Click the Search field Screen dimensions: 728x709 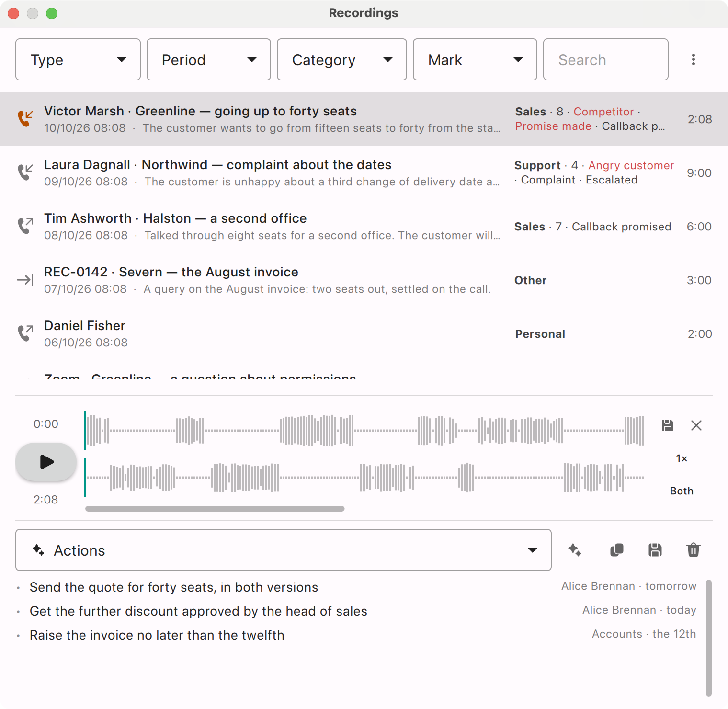[606, 59]
